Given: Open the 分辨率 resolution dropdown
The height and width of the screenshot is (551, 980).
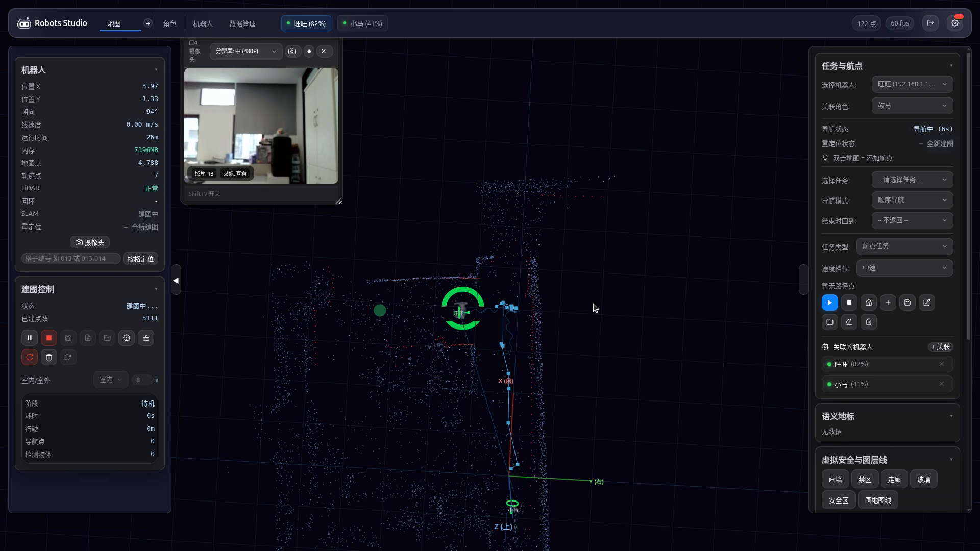Looking at the screenshot, I should [x=246, y=51].
